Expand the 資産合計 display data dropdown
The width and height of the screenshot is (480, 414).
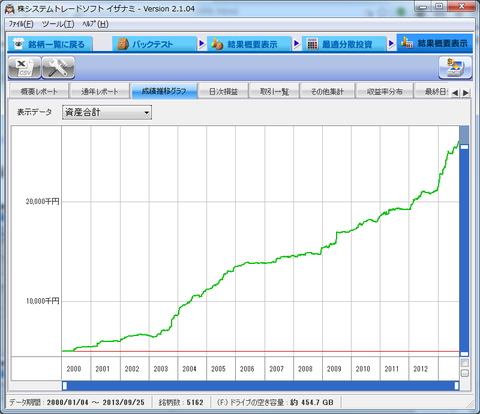pos(107,112)
